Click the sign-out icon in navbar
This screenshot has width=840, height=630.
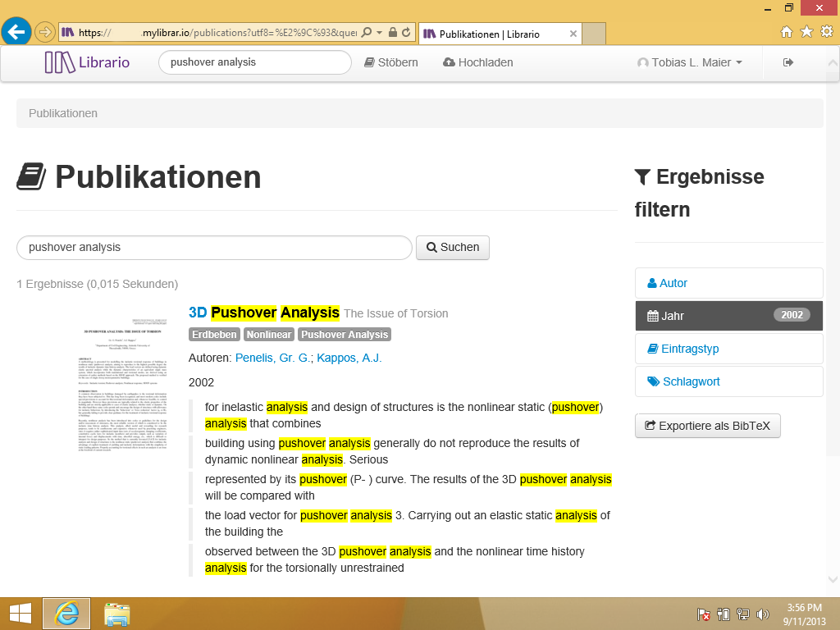point(788,62)
